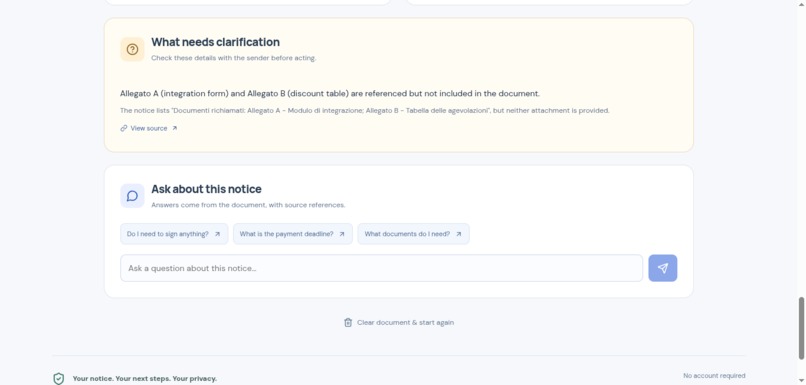Open the View source link
The image size is (806, 385).
click(149, 129)
